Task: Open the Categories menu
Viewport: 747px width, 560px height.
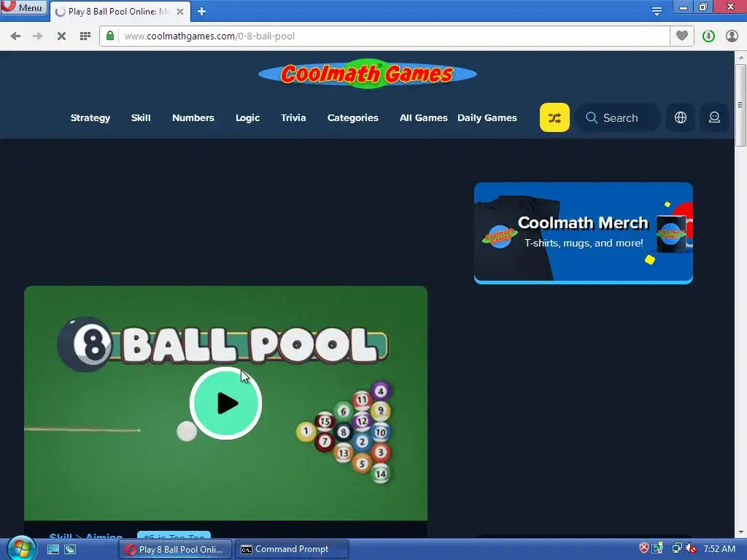Action: click(352, 117)
